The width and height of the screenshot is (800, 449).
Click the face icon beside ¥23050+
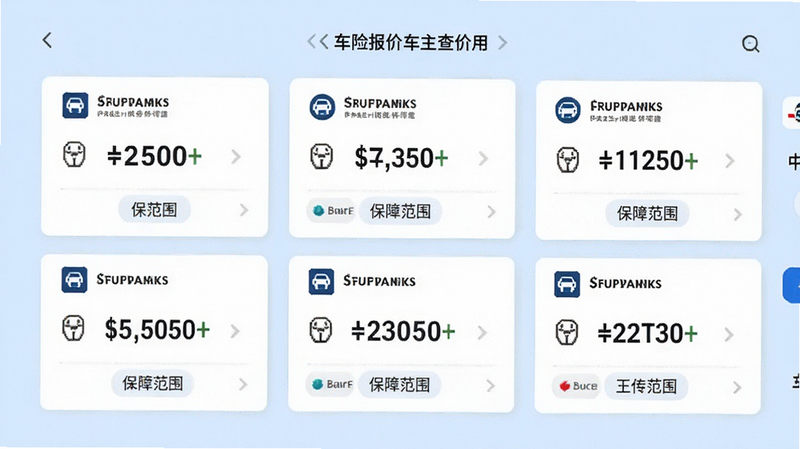pos(321,330)
